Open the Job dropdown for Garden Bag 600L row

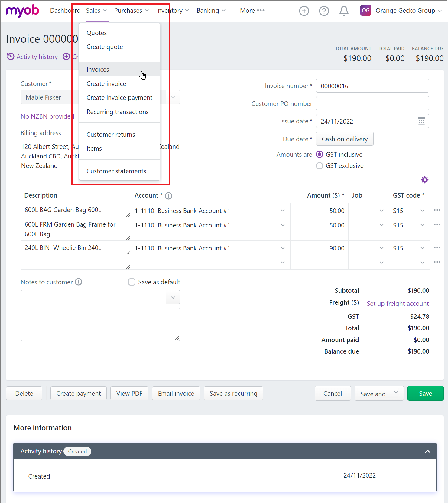click(x=381, y=211)
